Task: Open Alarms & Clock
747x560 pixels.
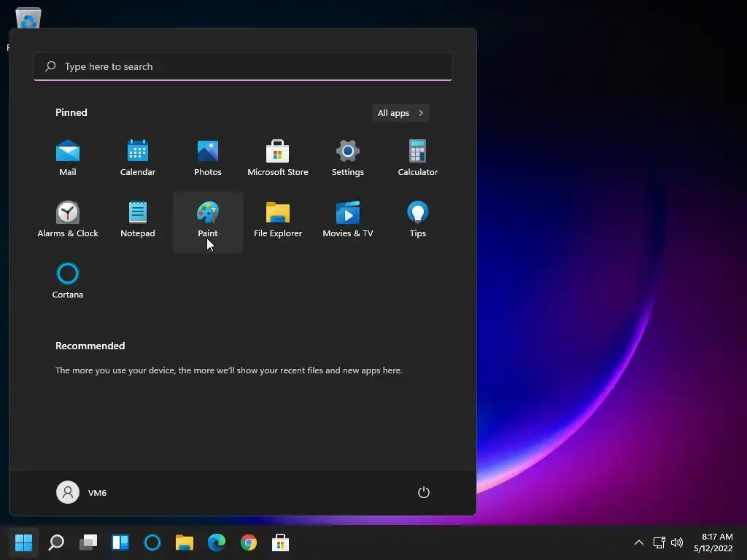Action: 68,219
